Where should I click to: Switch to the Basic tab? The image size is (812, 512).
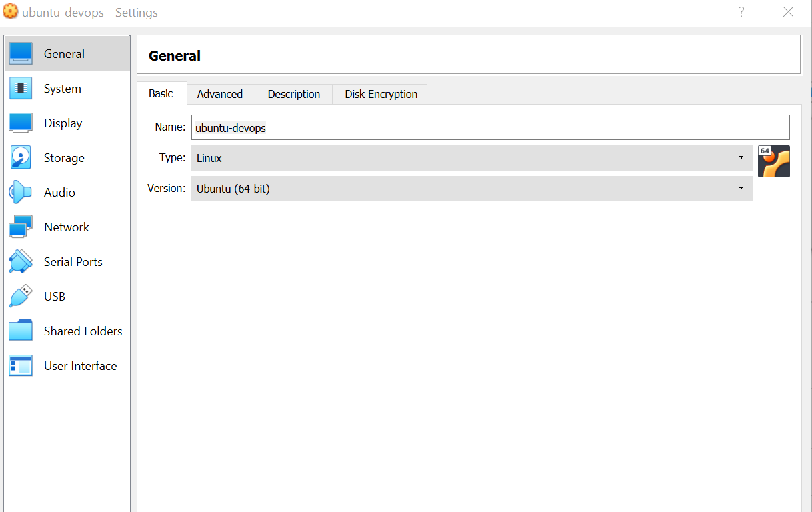[161, 93]
